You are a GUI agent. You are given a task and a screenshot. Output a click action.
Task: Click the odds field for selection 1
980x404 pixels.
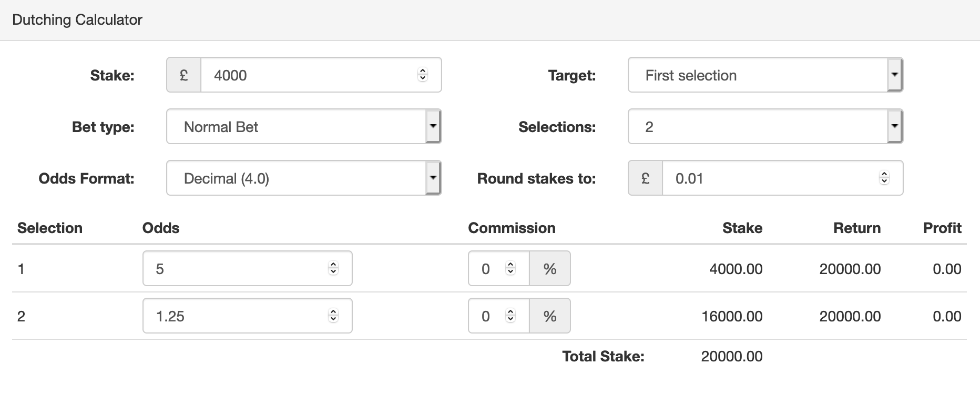(x=237, y=268)
